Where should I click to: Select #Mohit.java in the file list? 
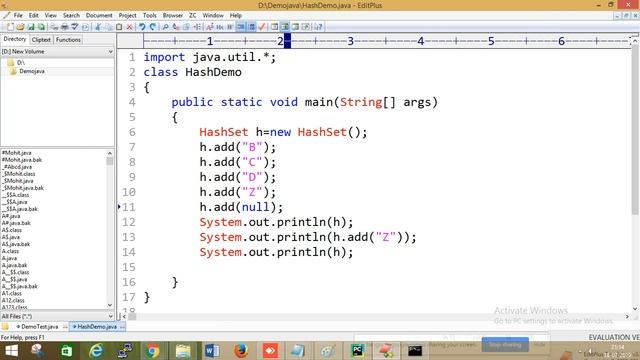[x=17, y=153]
